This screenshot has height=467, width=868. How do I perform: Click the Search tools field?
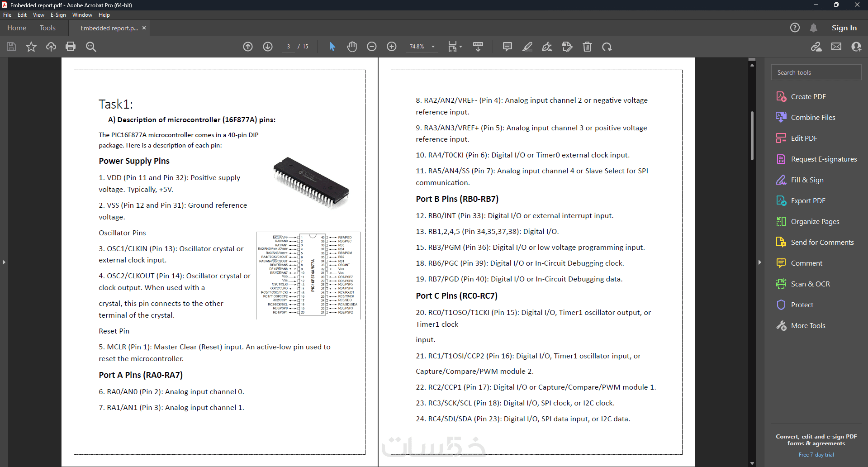[x=816, y=72]
